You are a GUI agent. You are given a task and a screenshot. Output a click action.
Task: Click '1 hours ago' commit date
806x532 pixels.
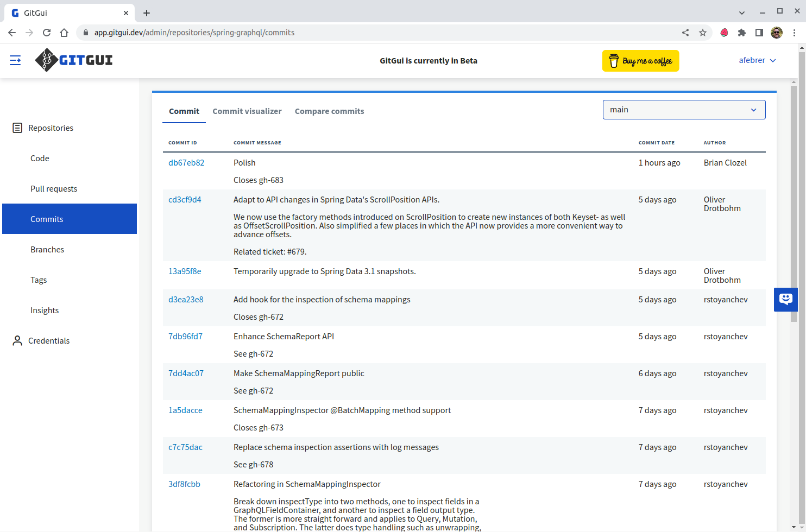click(659, 163)
